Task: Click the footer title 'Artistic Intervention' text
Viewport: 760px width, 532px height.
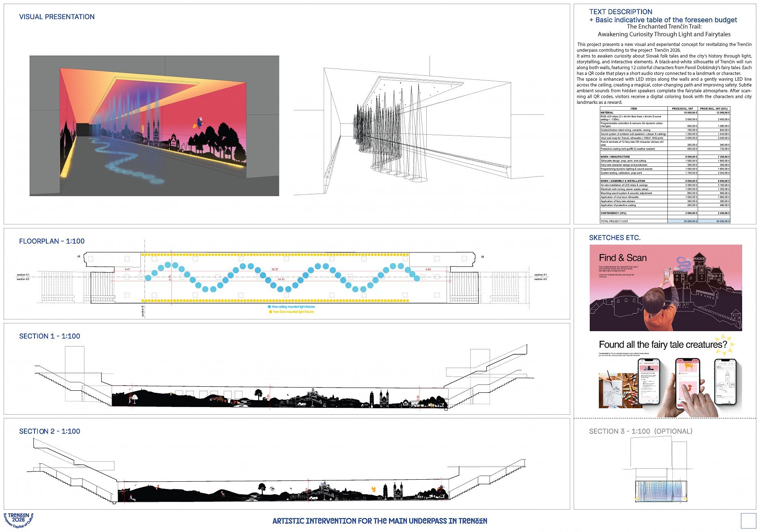Action: (x=380, y=521)
